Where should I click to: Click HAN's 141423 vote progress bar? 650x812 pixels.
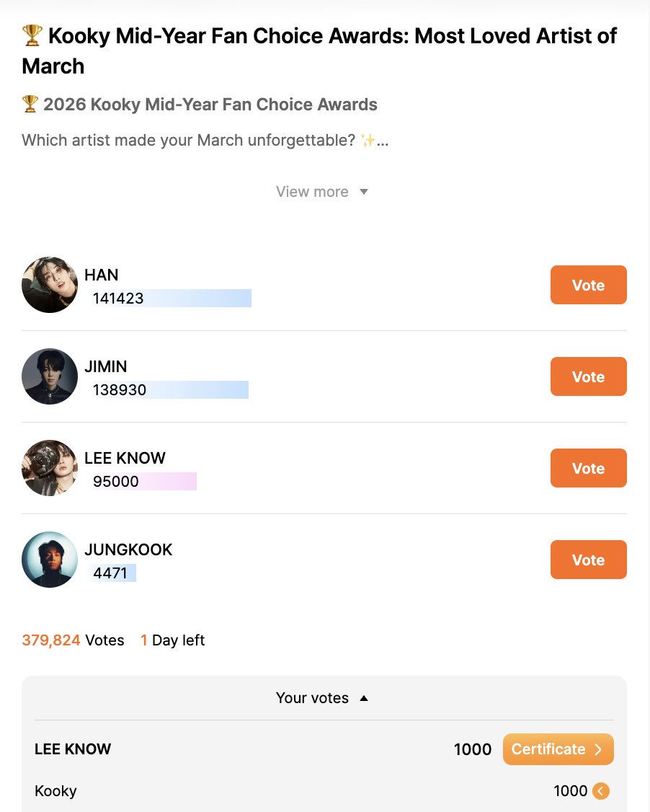(170, 299)
